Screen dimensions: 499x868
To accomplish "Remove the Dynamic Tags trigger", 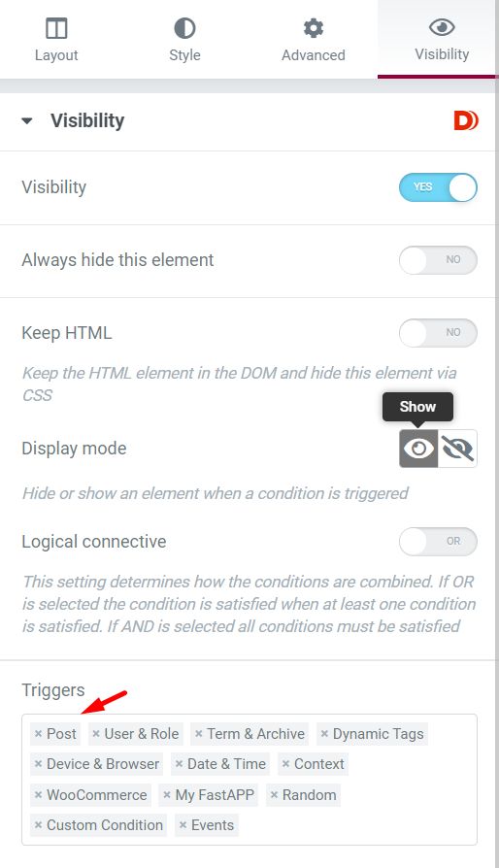I will point(324,734).
